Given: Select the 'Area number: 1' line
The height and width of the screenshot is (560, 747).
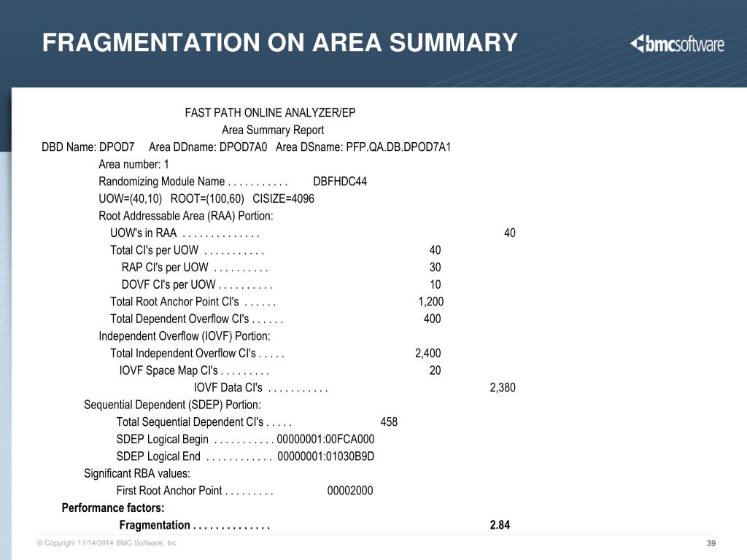Looking at the screenshot, I should click(x=134, y=164).
